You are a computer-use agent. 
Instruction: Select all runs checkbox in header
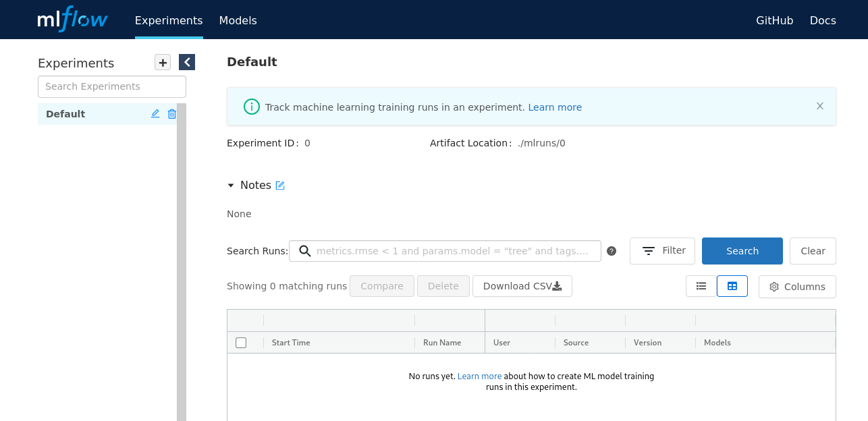point(241,343)
